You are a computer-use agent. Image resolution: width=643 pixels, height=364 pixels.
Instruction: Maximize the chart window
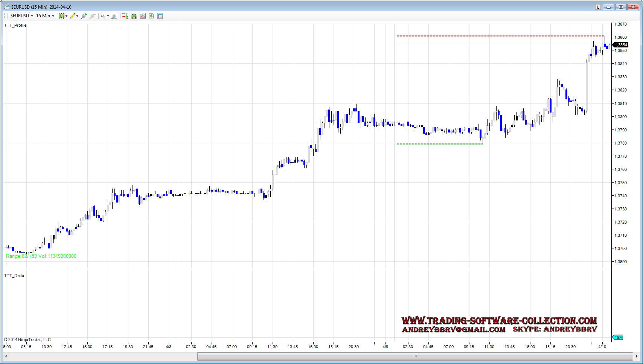(x=621, y=7)
